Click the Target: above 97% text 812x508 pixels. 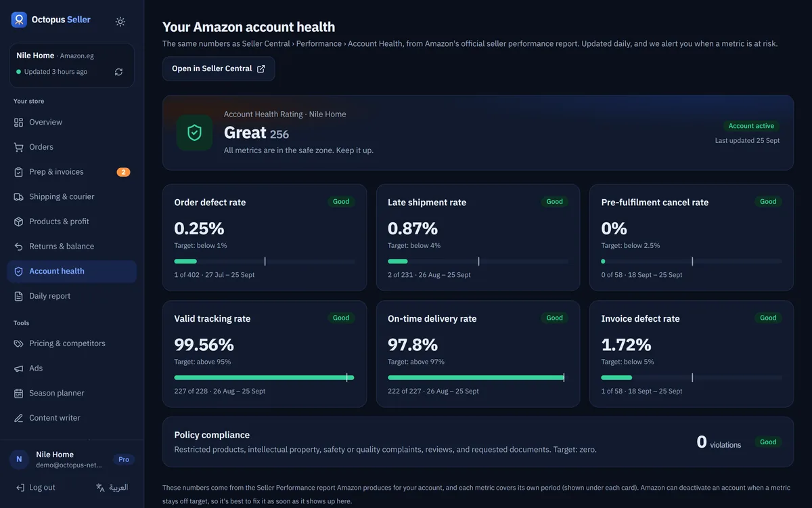coord(416,362)
